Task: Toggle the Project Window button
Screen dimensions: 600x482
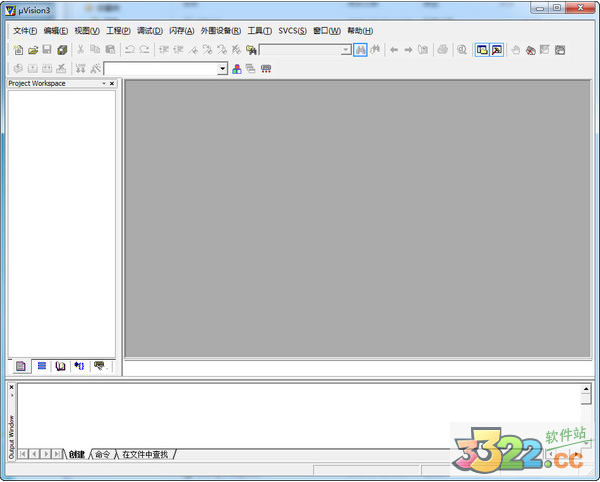Action: (x=482, y=50)
